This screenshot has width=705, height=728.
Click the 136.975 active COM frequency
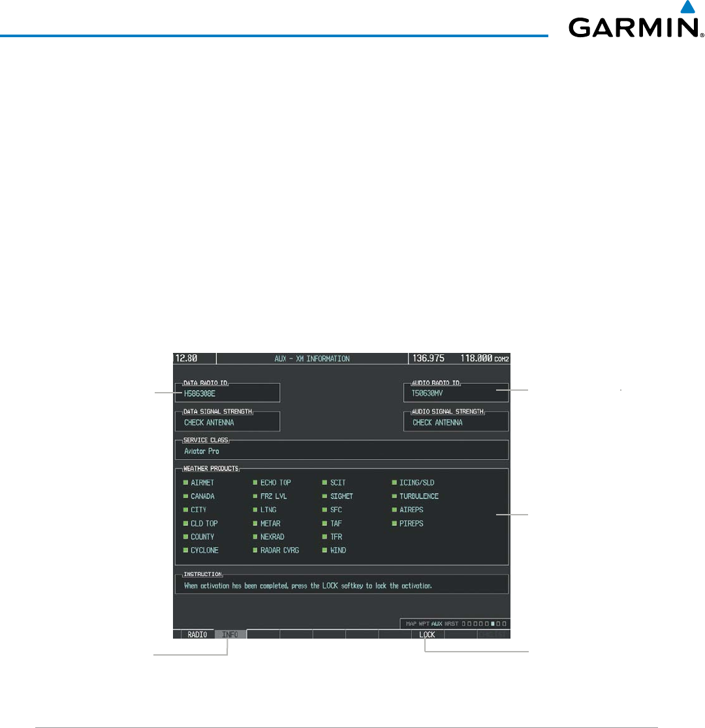pyautogui.click(x=428, y=358)
